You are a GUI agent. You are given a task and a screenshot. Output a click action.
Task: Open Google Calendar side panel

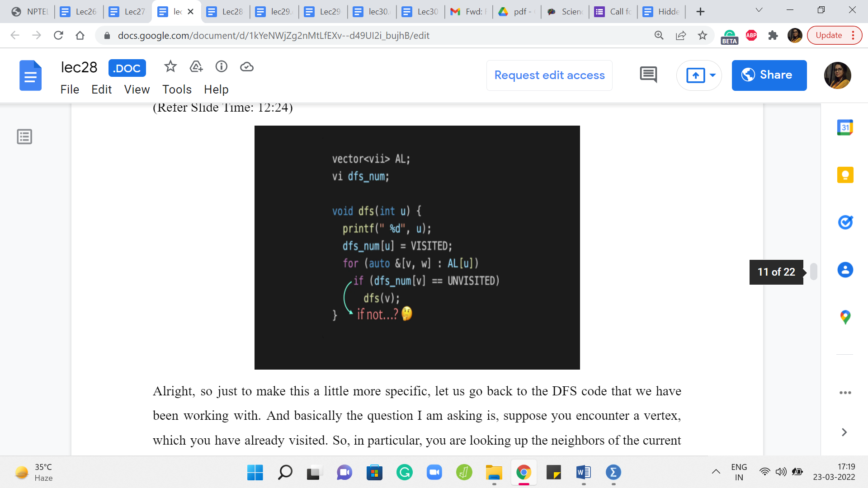point(844,128)
